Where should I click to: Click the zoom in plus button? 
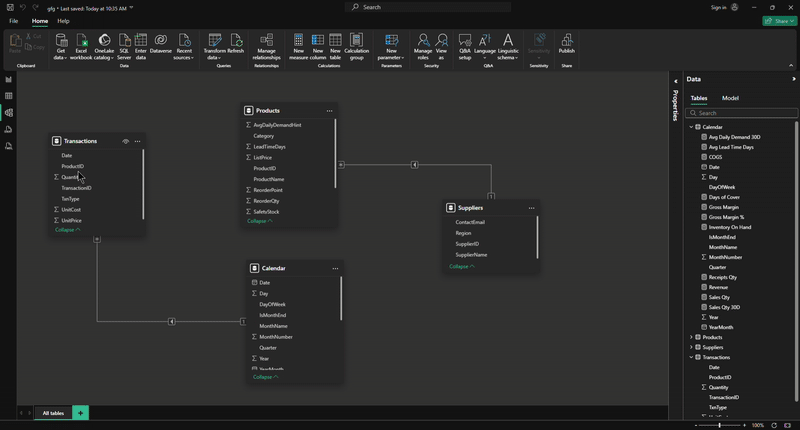click(x=744, y=425)
